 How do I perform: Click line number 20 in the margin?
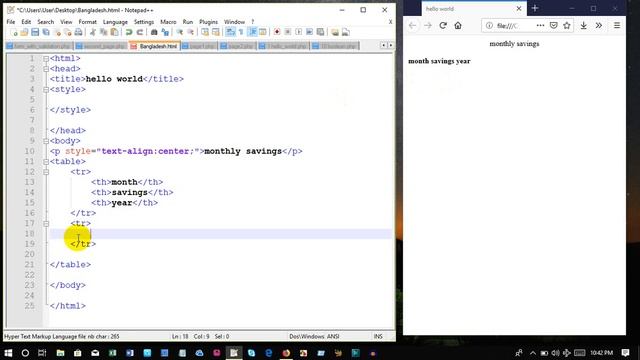click(30, 254)
